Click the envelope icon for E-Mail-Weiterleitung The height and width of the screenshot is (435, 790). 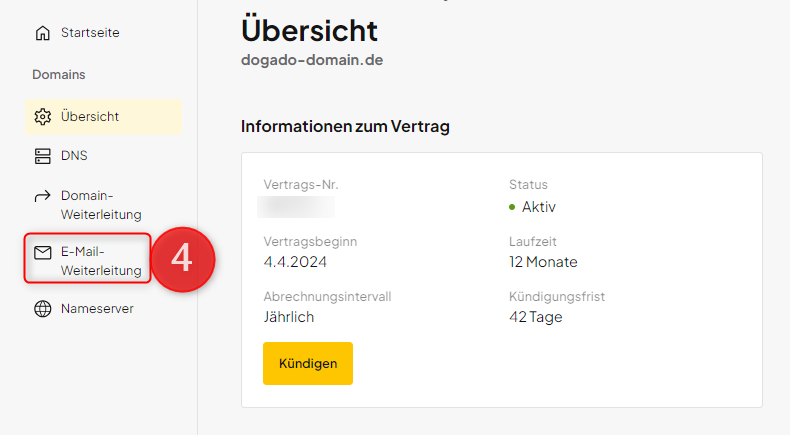tap(42, 252)
